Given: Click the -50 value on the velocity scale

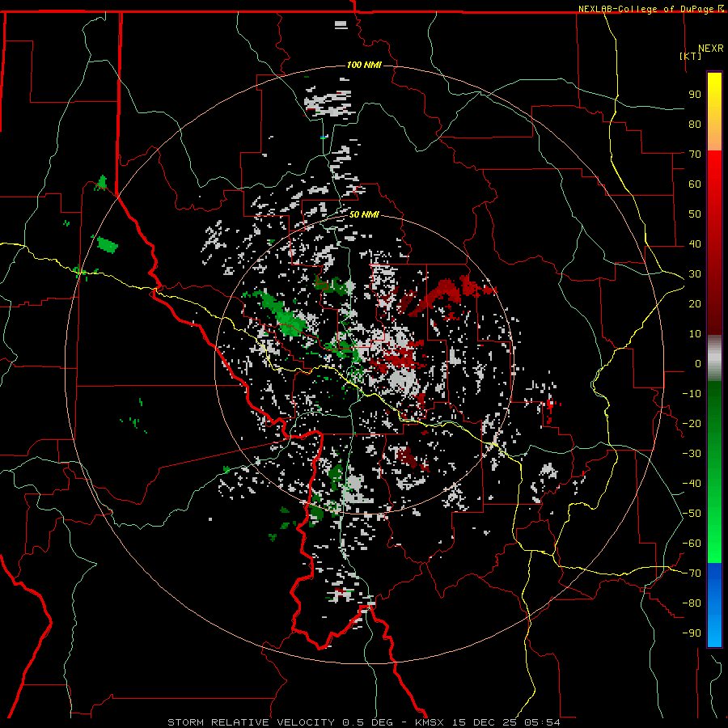Looking at the screenshot, I should click(x=692, y=514).
